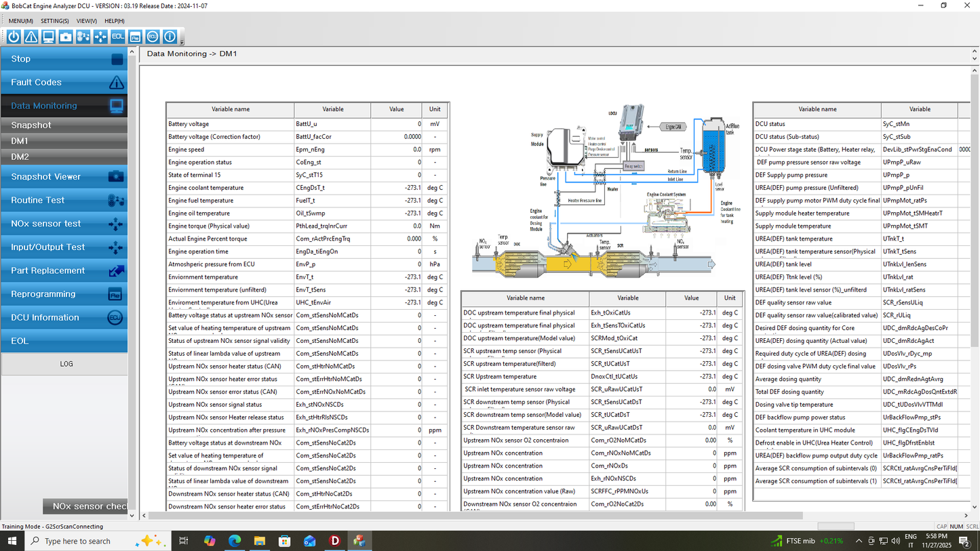Open the HELP(H) menu
This screenshot has height=551, width=980.
pyautogui.click(x=114, y=20)
